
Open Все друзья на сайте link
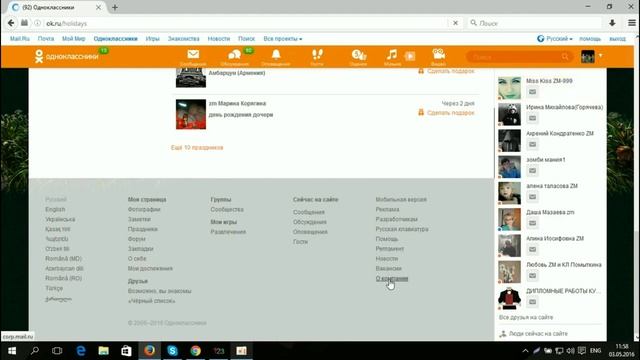[526, 317]
